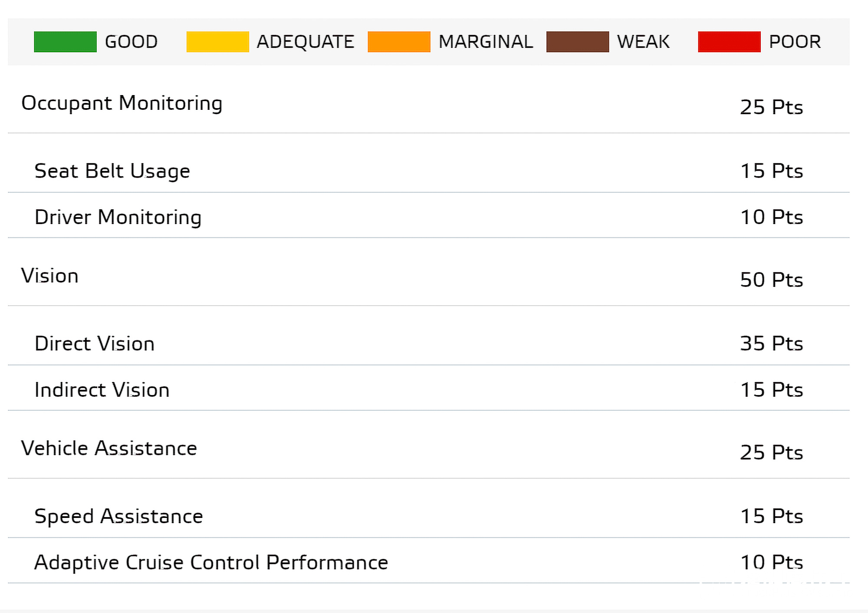This screenshot has width=868, height=613.
Task: Expand the Vision section header
Action: 50,276
